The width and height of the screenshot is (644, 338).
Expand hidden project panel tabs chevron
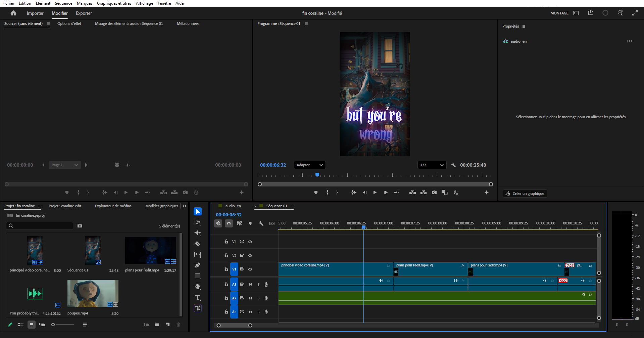click(184, 206)
